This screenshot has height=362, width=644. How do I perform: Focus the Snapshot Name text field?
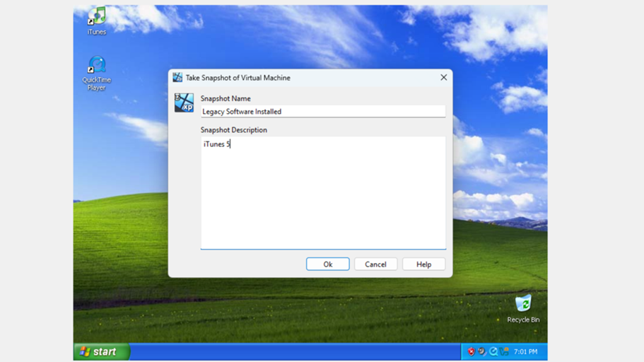coord(323,112)
